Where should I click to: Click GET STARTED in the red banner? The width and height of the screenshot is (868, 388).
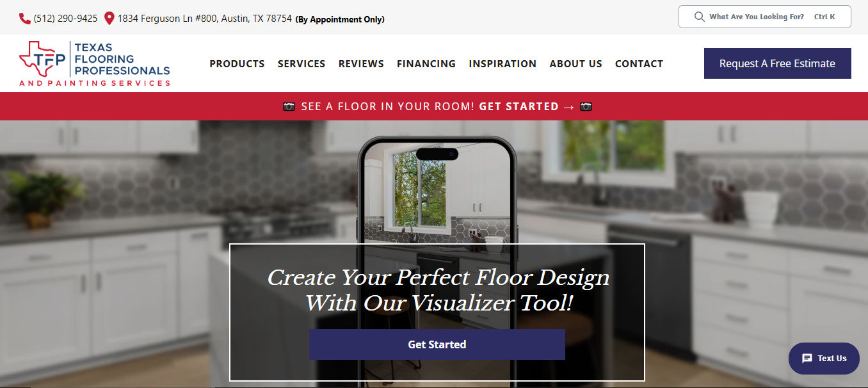[519, 106]
